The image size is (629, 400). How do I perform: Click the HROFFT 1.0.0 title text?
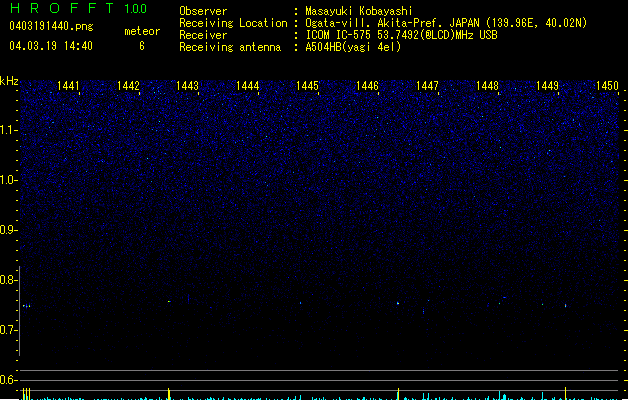click(78, 8)
